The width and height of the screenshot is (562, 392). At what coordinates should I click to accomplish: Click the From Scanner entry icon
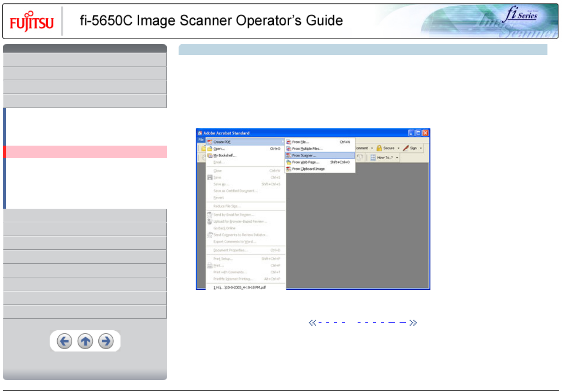289,155
